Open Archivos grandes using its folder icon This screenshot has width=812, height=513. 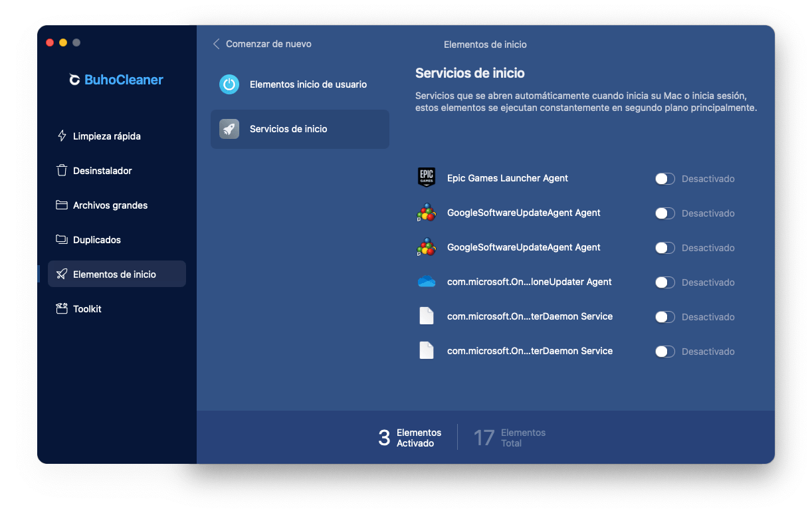pos(62,205)
